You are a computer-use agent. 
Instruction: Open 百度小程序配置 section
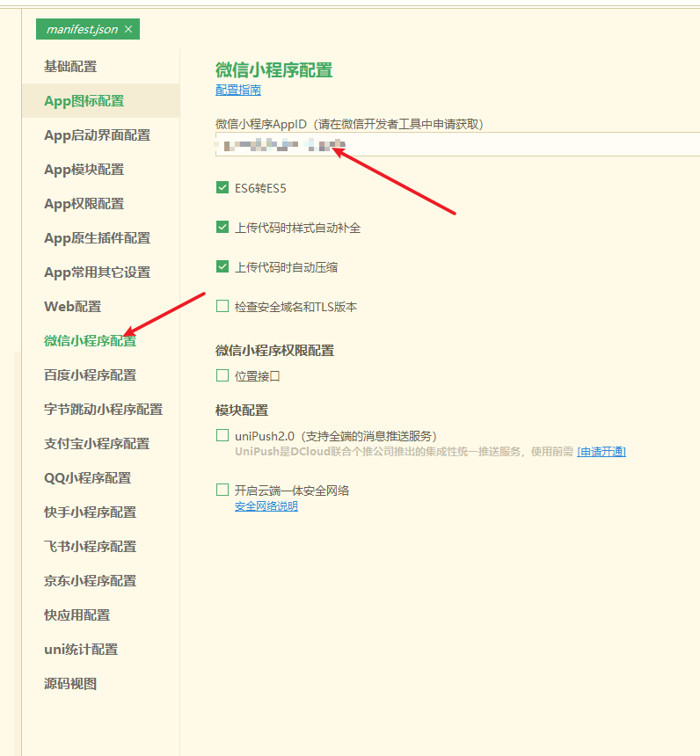91,374
